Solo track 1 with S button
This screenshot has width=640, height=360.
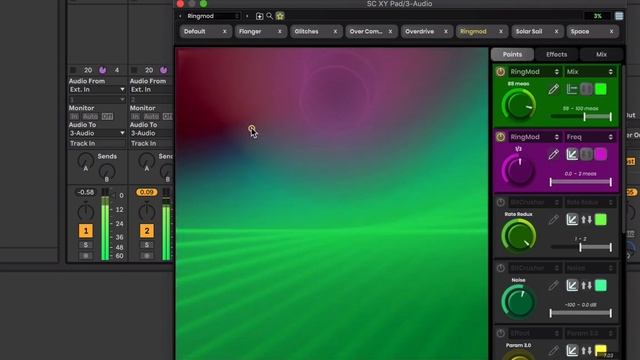[x=86, y=245]
